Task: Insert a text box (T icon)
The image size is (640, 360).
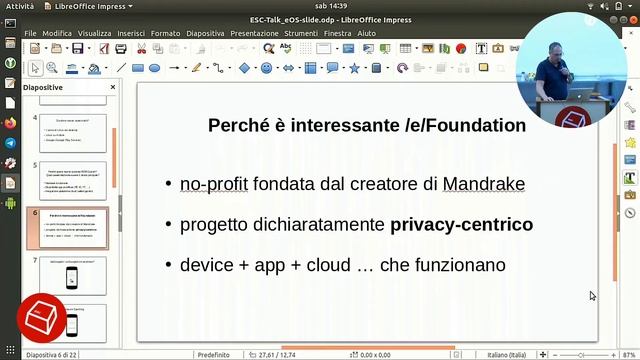Action: [481, 49]
